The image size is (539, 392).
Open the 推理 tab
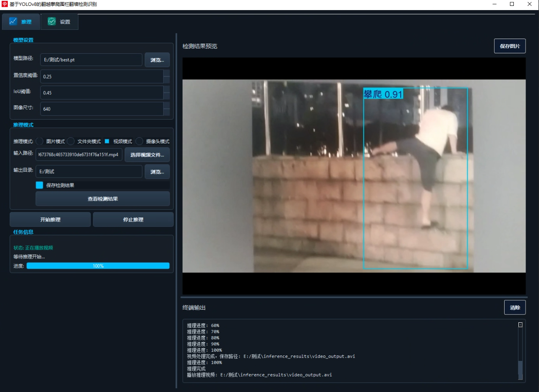[x=21, y=22]
